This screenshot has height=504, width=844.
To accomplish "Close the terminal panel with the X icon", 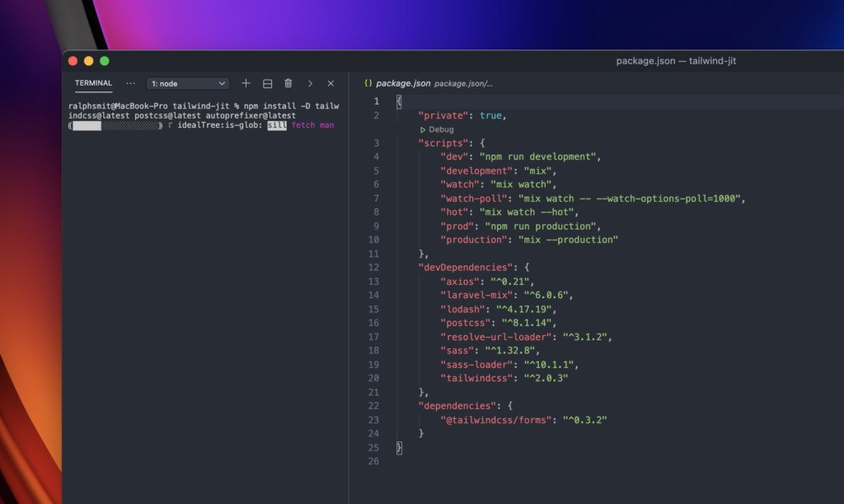I will pos(331,83).
